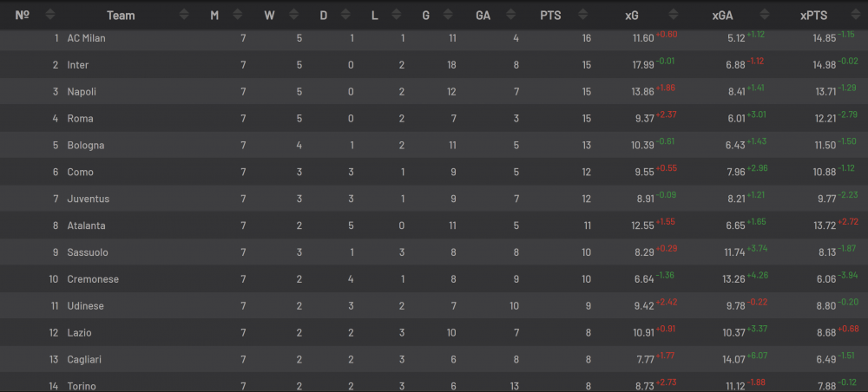Click Roma's xG value 9.37

[642, 119]
